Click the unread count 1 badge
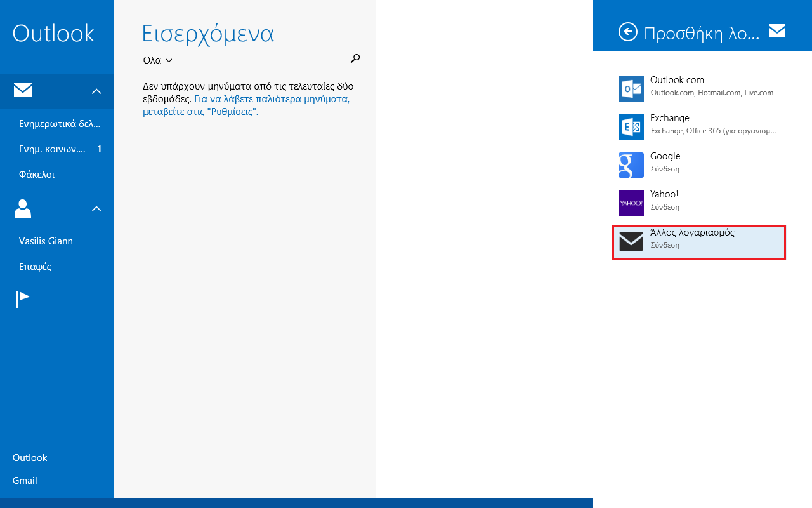 (x=99, y=149)
